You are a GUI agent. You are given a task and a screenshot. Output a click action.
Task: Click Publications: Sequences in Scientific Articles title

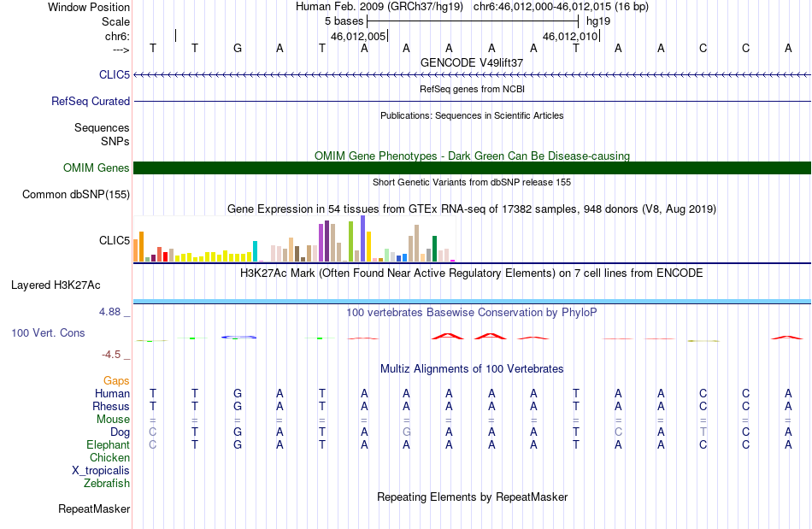pyautogui.click(x=472, y=115)
